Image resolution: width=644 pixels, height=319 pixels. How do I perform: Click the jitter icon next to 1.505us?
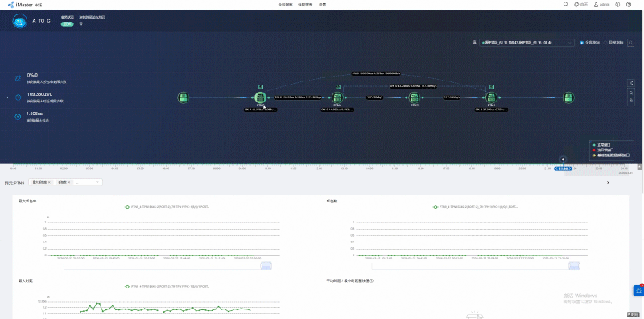click(18, 117)
